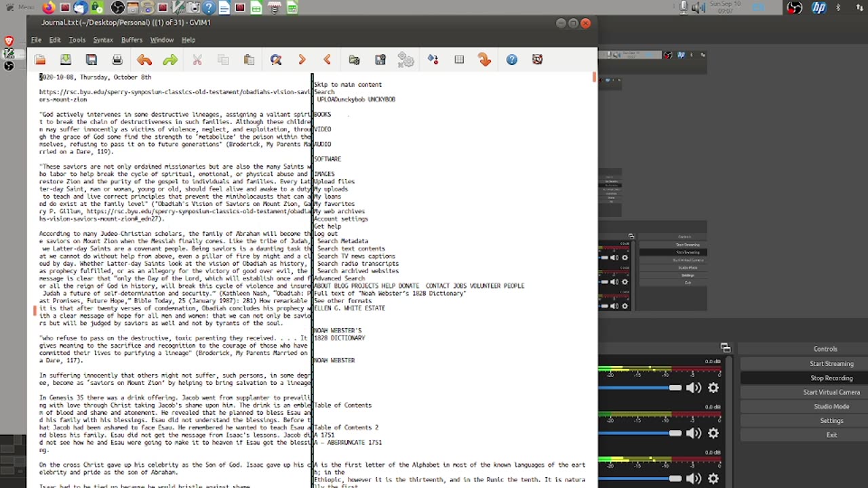Click the orange Undo arrow icon
Viewport: 868px width, 488px height.
click(x=144, y=60)
